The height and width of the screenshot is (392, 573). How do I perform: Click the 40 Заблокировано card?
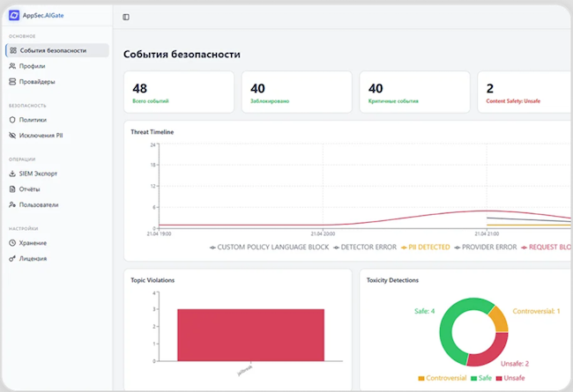(x=297, y=92)
